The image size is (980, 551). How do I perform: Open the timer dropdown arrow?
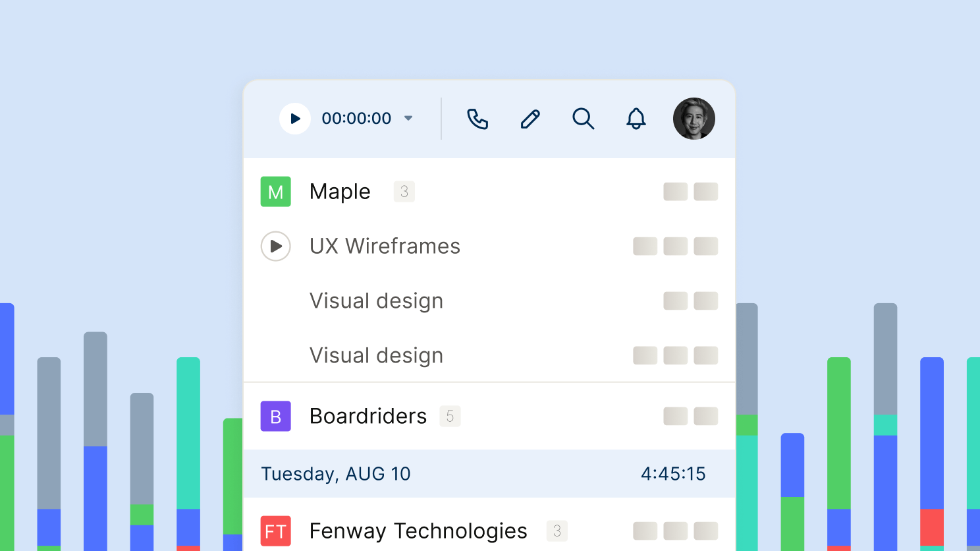[x=408, y=119]
